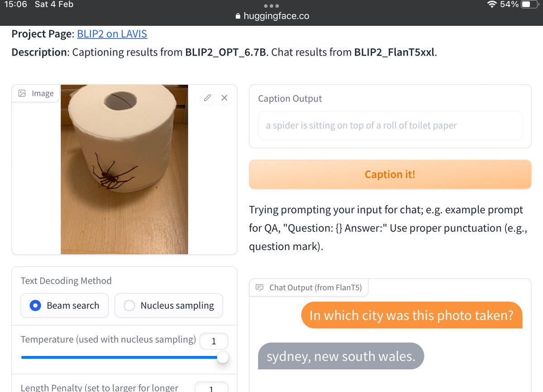Click the 'BLIP2_OPT_6.7B' bold text
This screenshot has height=392, width=543.
(x=226, y=52)
